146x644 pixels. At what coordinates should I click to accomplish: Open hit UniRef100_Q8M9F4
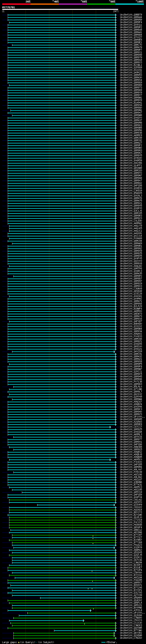pyautogui.click(x=131, y=22)
